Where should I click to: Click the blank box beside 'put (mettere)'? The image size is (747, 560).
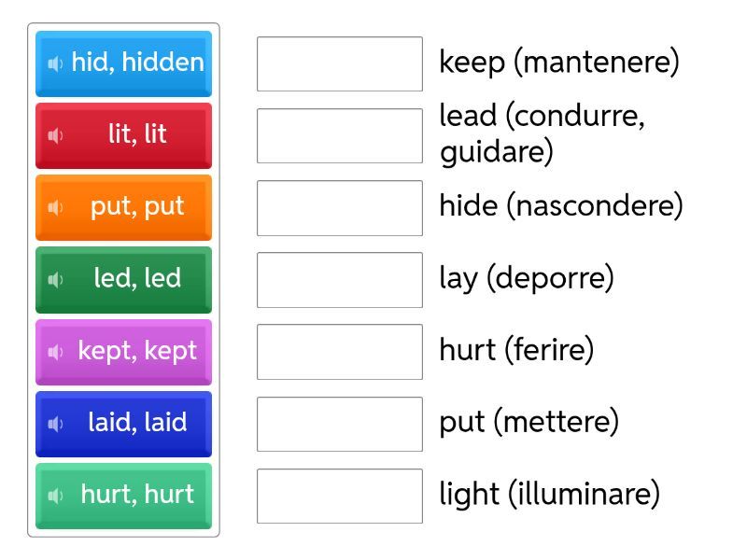340,424
